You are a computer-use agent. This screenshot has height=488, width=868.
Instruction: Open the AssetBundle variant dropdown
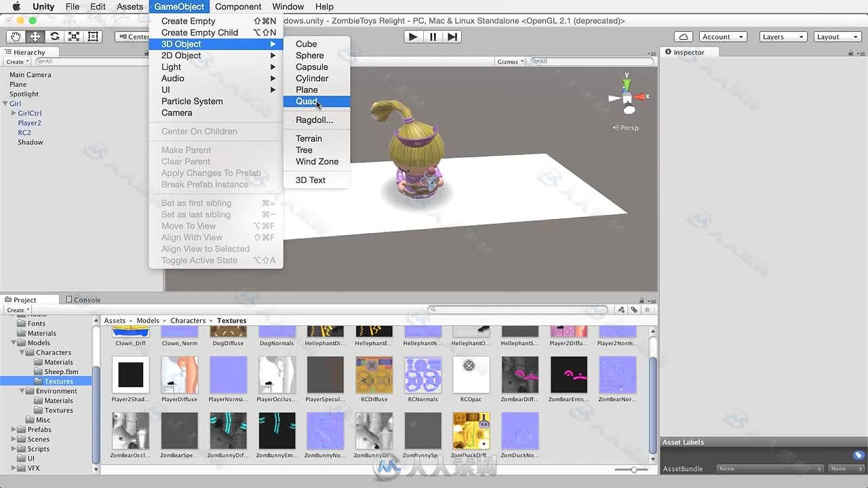pyautogui.click(x=846, y=468)
